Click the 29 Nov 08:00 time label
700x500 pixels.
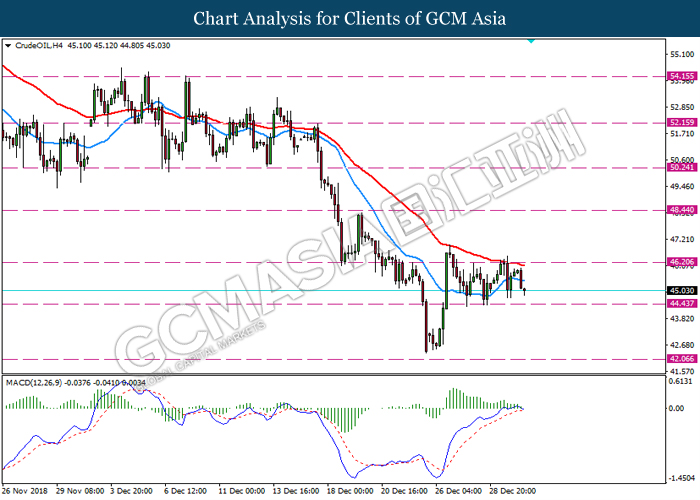pyautogui.click(x=80, y=491)
